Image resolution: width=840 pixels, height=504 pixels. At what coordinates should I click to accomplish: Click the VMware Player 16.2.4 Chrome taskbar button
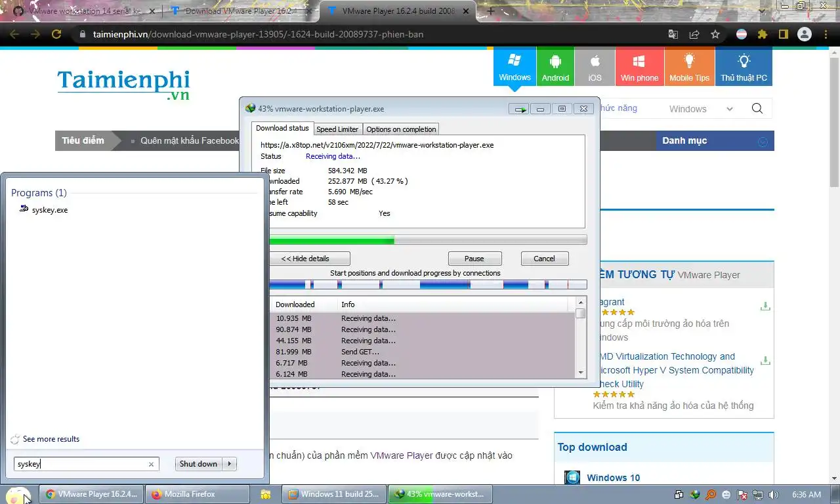92,494
